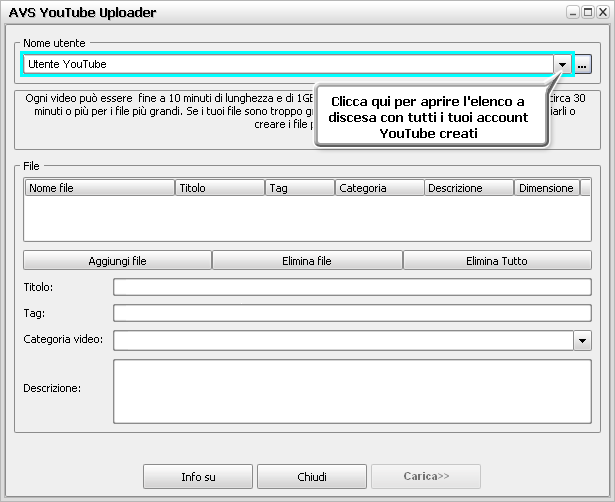
Task: Sort by Nome file column header
Action: coord(100,188)
